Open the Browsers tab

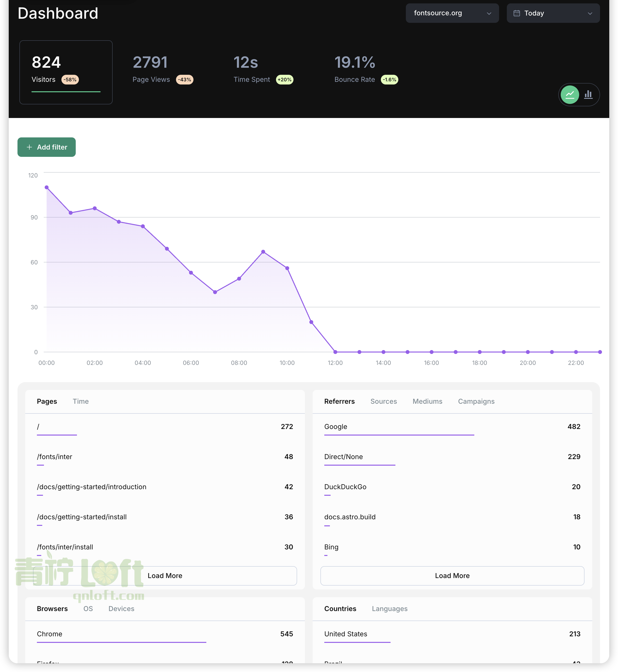52,609
